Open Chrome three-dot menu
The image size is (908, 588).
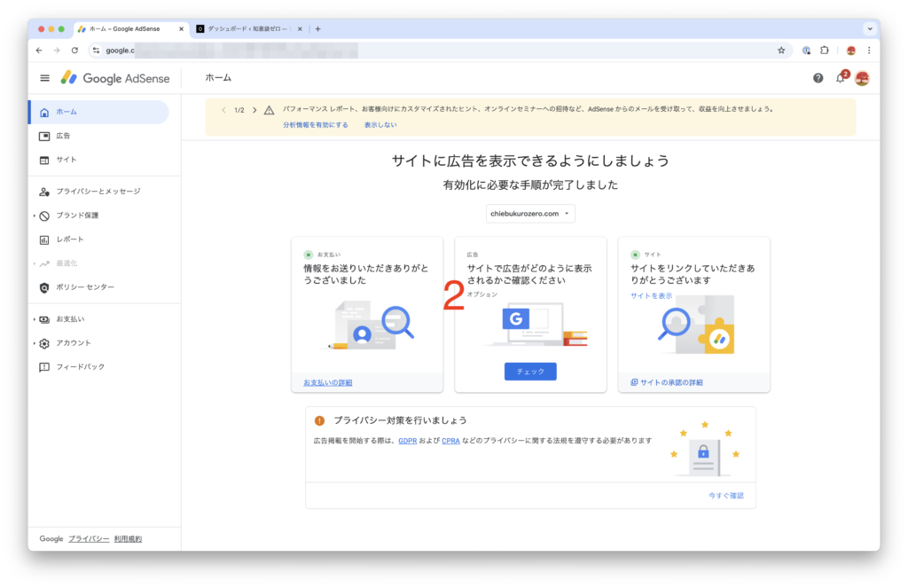[x=869, y=51]
